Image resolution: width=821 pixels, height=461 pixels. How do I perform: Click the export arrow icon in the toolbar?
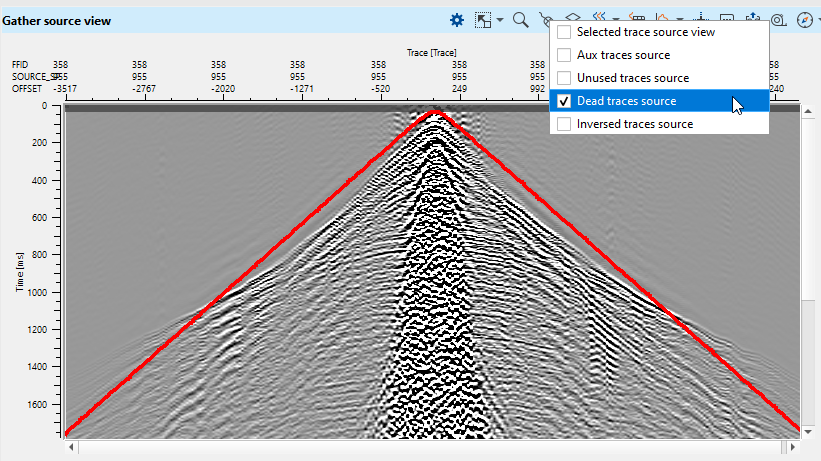coord(752,18)
